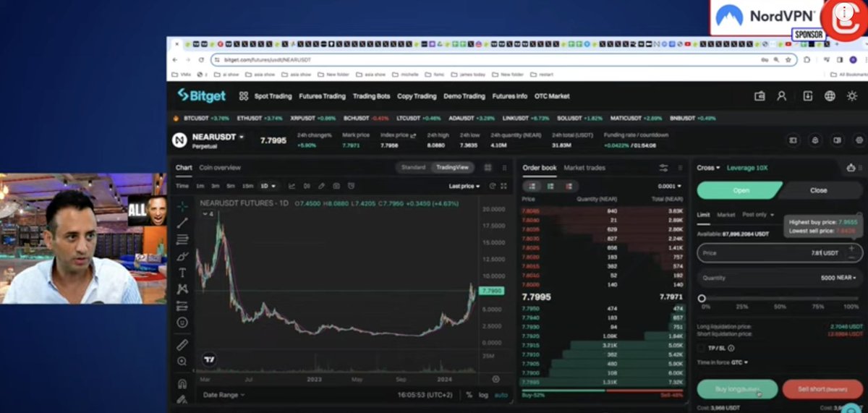Show both bids and asks order book view
Screen dimensions: 868x413
532,186
